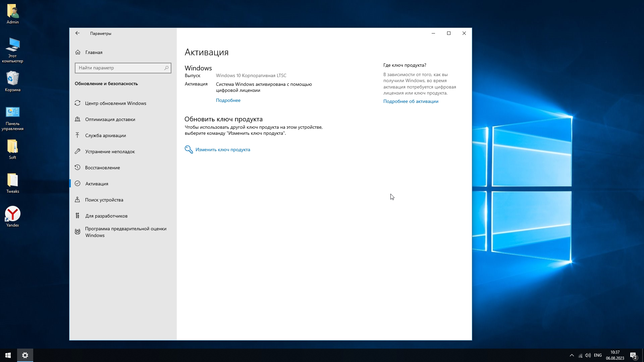Open Служба архивации settings
644x362 pixels.
pos(105,135)
